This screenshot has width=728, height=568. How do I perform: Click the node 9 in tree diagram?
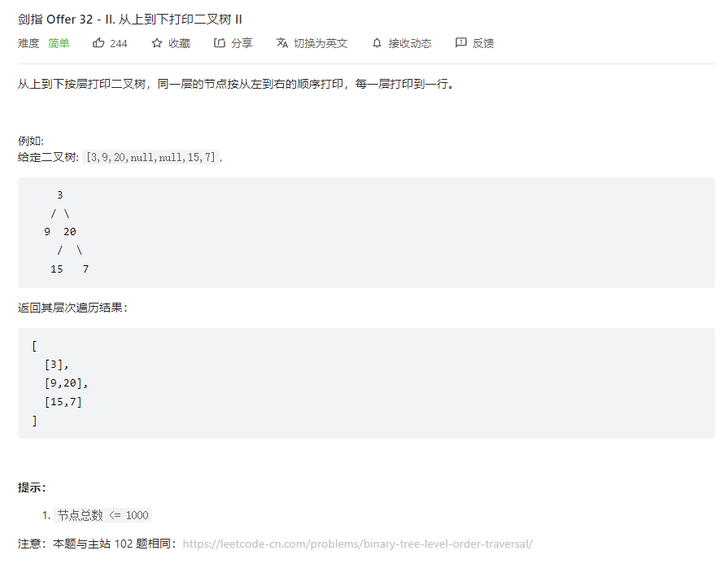(47, 232)
